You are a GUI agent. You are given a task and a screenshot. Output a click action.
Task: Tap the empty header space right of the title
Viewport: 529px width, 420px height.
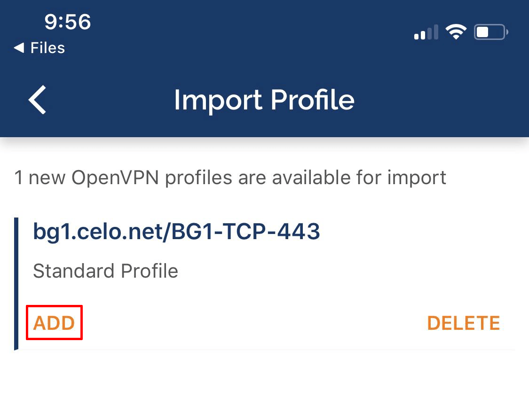pos(439,100)
